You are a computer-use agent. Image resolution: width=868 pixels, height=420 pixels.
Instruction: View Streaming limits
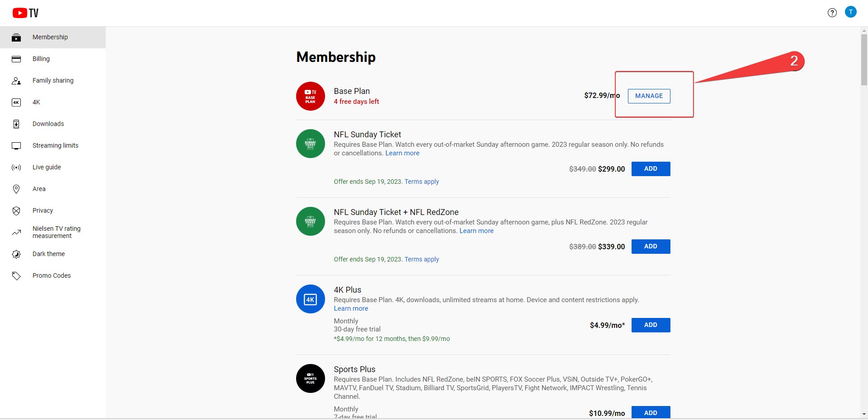point(55,145)
